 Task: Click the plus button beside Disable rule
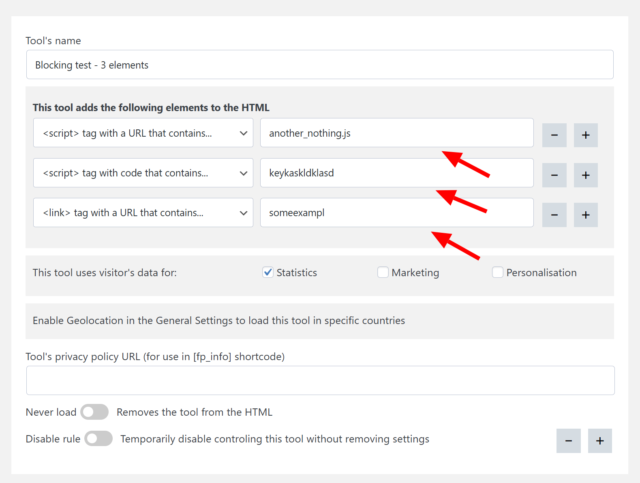coord(600,441)
